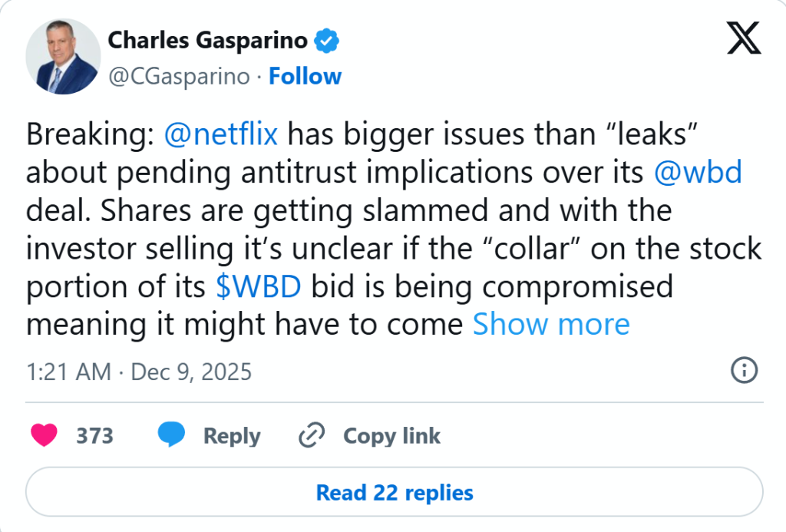This screenshot has height=532, width=786.
Task: Click the blue reply bubble icon
Action: [172, 435]
